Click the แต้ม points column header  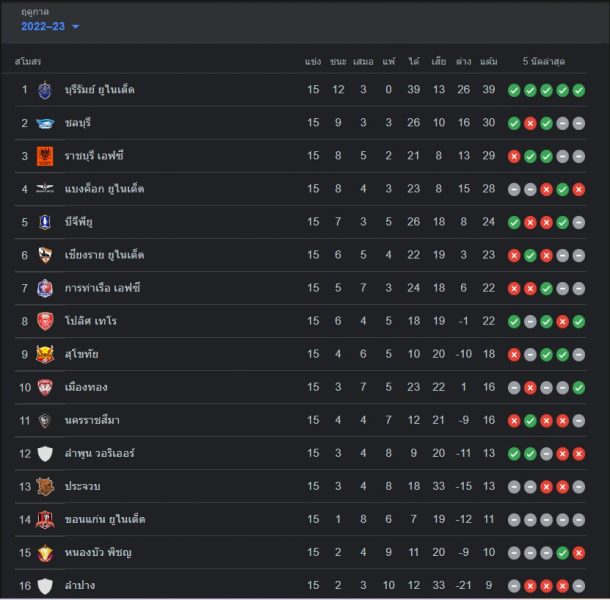(x=489, y=61)
